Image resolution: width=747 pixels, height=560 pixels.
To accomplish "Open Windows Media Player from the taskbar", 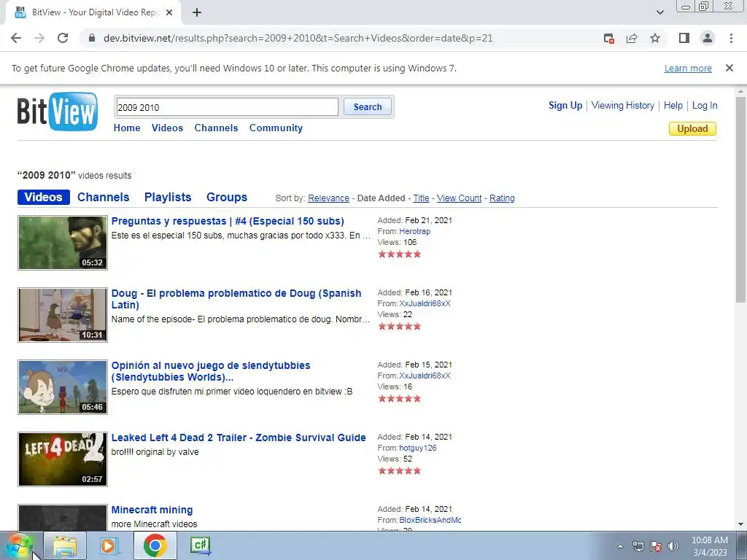I will tap(109, 545).
